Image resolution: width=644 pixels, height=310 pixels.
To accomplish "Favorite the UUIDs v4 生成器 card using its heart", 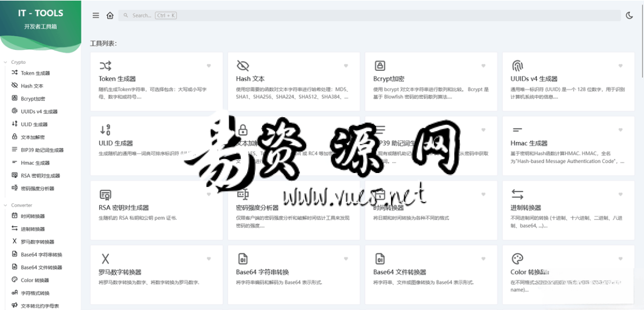I will click(620, 66).
